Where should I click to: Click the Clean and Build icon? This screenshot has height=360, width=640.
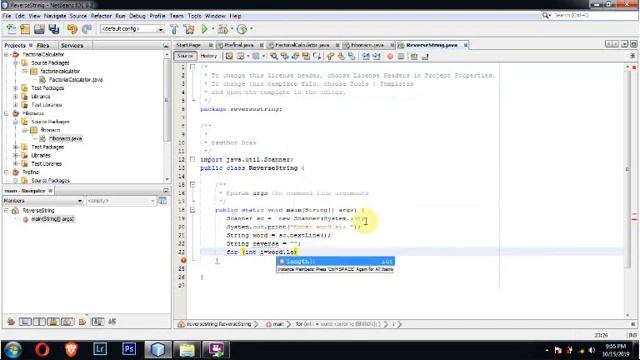point(189,29)
